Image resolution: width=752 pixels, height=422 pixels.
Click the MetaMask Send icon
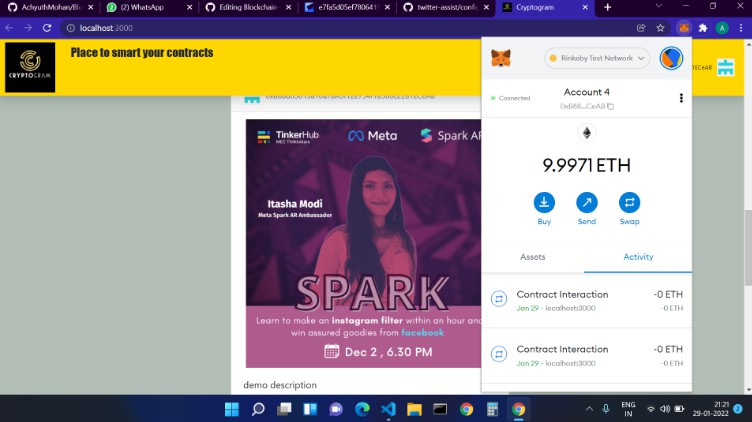tap(586, 203)
